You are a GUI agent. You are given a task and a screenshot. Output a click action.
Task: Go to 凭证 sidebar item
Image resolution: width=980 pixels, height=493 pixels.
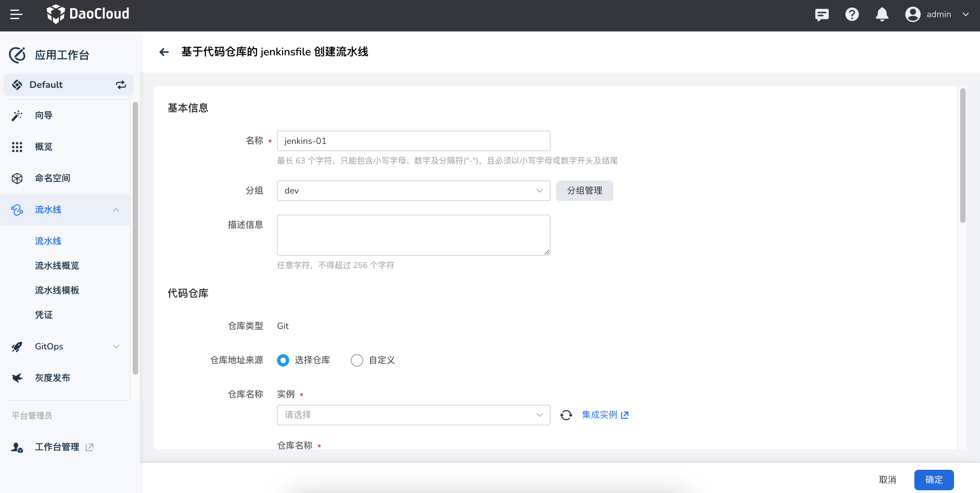(x=44, y=315)
